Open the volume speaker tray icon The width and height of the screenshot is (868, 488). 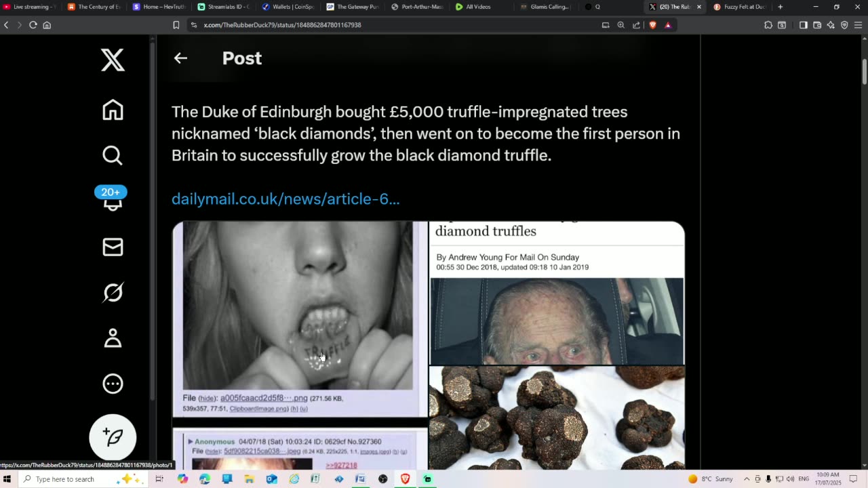[790, 479]
